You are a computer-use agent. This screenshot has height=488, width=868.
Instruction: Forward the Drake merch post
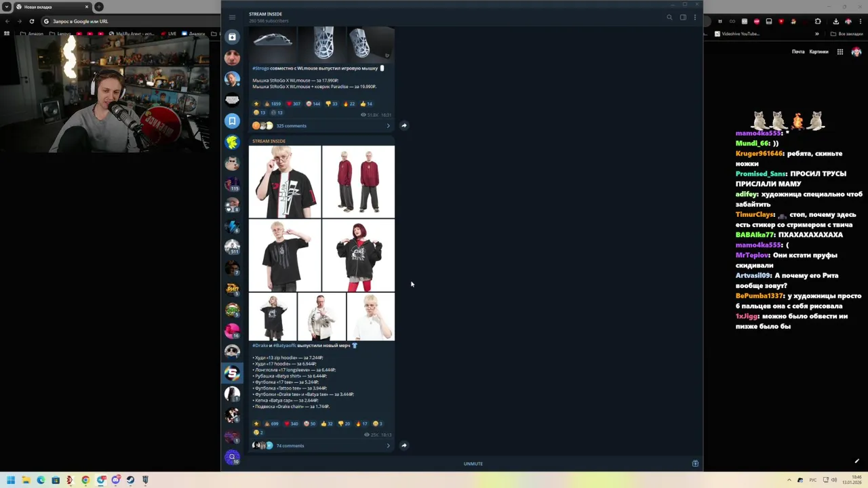pos(403,445)
